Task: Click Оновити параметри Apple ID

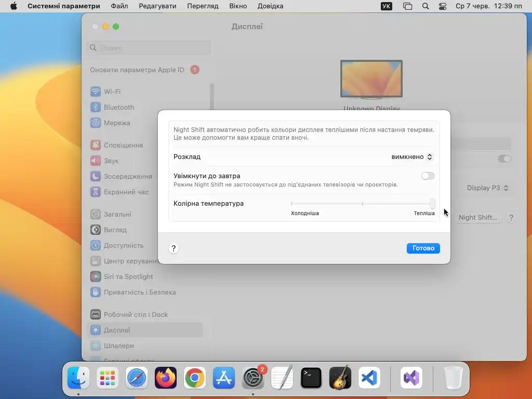Action: click(137, 70)
